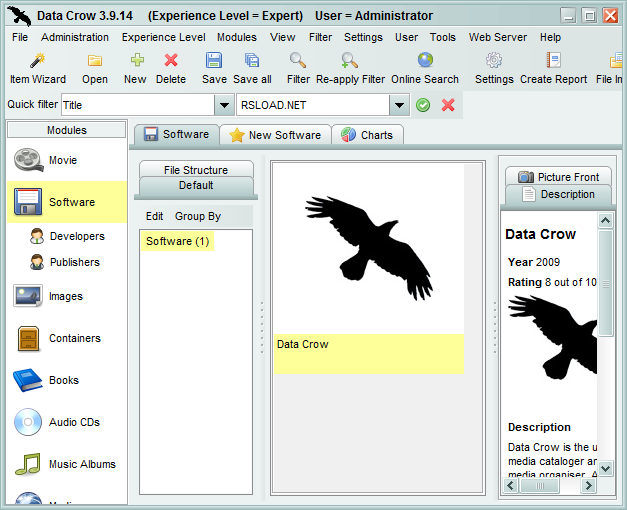Open the Modules menu
627x510 pixels.
click(x=237, y=37)
